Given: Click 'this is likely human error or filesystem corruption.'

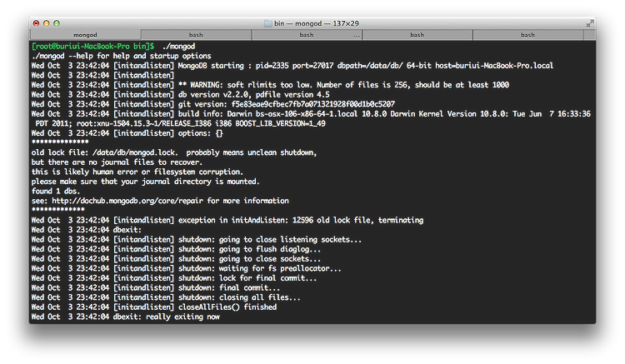Looking at the screenshot, I should [137, 172].
